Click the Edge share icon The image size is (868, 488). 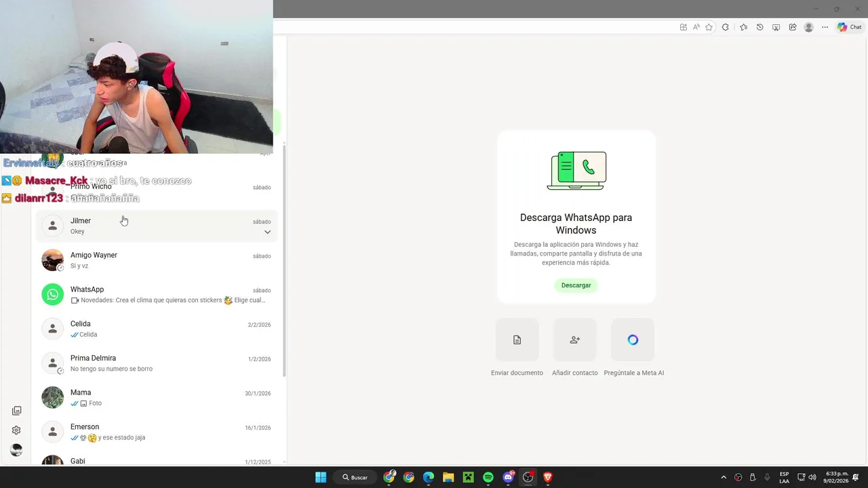[792, 27]
